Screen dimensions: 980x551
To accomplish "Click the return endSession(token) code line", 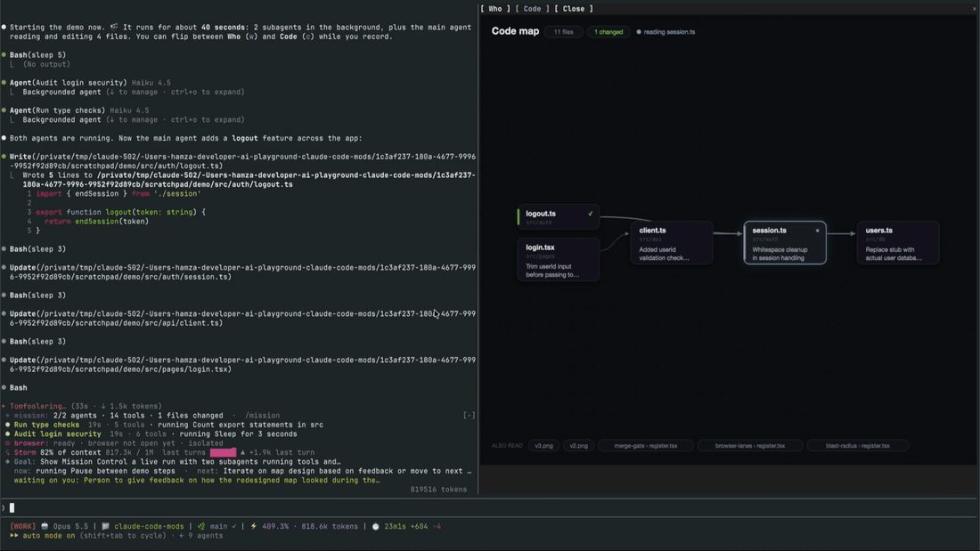I will pos(96,221).
